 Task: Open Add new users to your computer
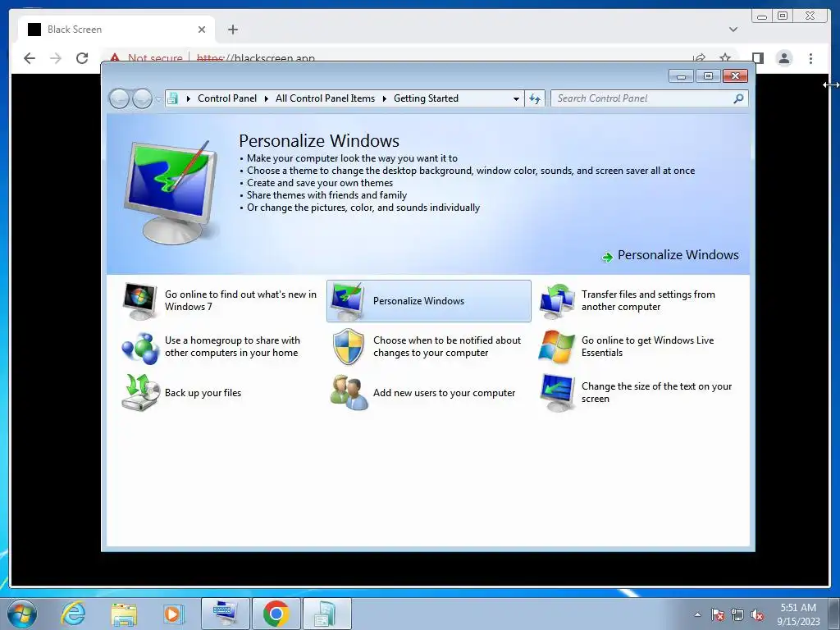tap(428, 393)
